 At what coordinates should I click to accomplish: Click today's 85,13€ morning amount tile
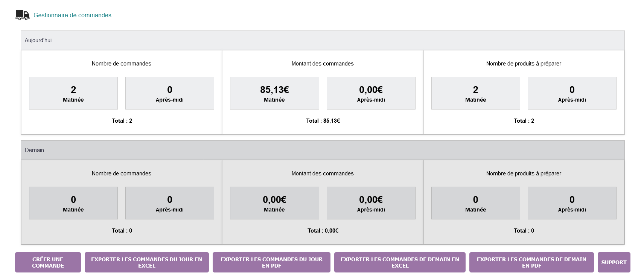(274, 93)
